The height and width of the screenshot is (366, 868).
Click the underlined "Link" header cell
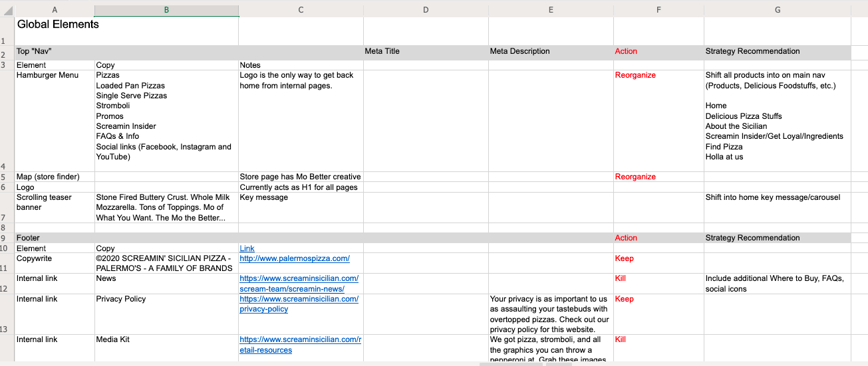coord(247,248)
